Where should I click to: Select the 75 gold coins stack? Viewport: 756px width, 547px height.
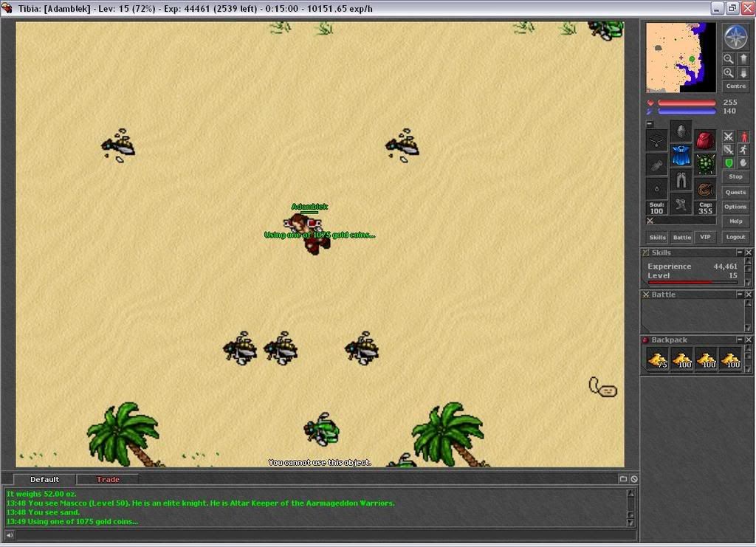658,359
